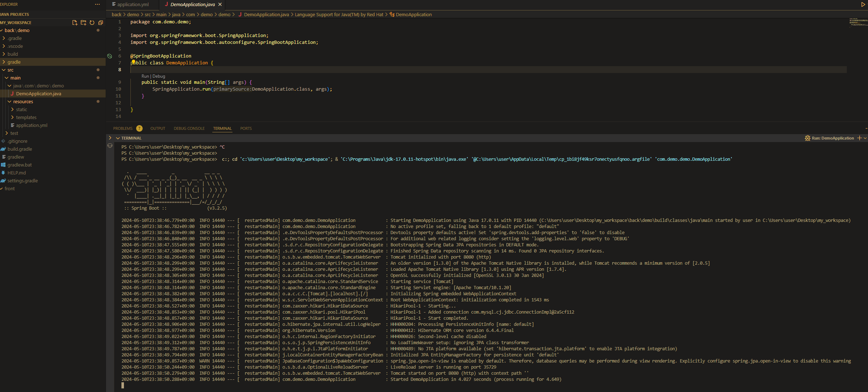Open the Explorer more actions menu
868x392 pixels.
point(97,4)
